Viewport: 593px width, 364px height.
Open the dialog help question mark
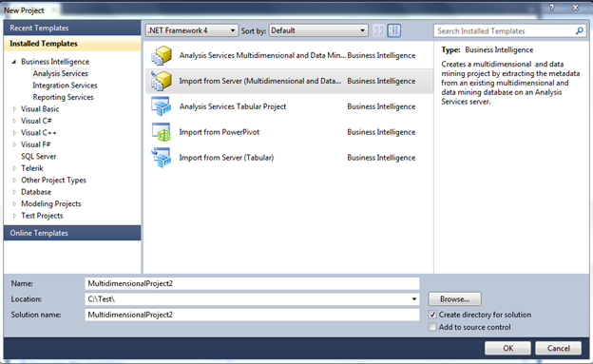552,8
